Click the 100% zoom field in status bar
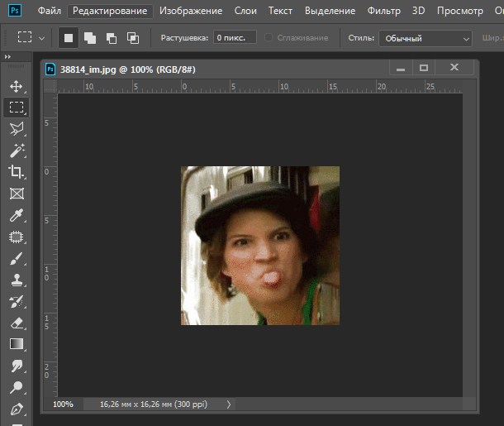 click(64, 404)
